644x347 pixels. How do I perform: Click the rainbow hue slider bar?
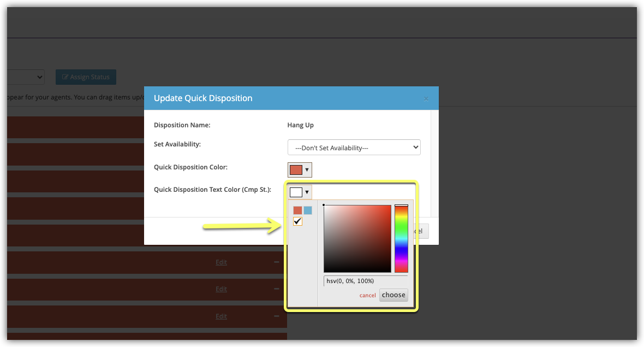401,238
